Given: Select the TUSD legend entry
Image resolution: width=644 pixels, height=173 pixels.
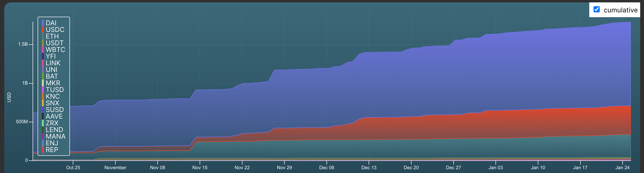Looking at the screenshot, I should click(x=53, y=90).
